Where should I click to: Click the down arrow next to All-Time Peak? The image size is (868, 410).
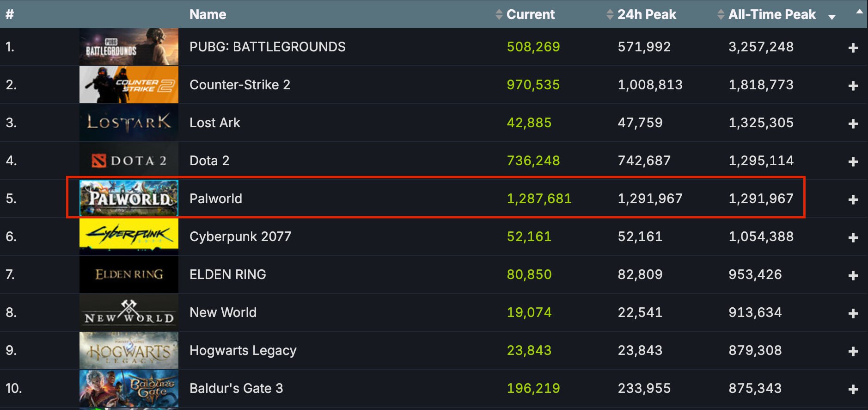pos(832,17)
